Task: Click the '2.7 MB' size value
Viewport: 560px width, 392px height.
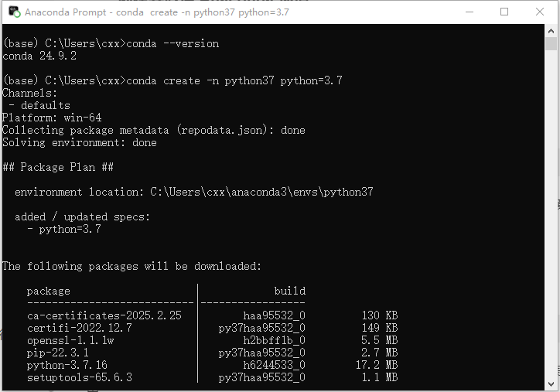Action: pyautogui.click(x=380, y=353)
